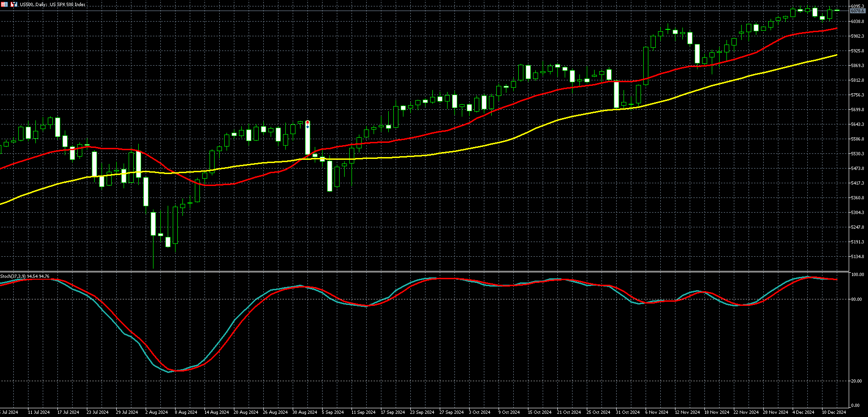Click the '27 Sep 2024' date label
The height and width of the screenshot is (417, 868).
click(x=452, y=412)
